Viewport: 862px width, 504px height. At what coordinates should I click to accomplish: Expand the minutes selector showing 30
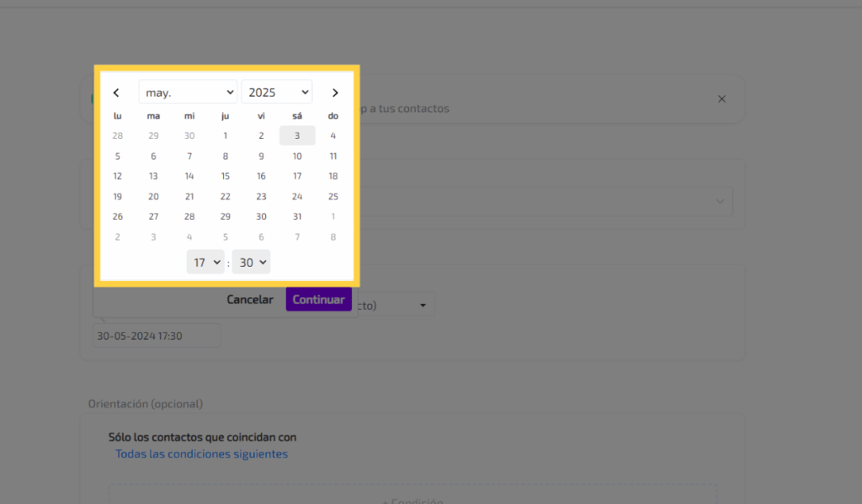(251, 263)
